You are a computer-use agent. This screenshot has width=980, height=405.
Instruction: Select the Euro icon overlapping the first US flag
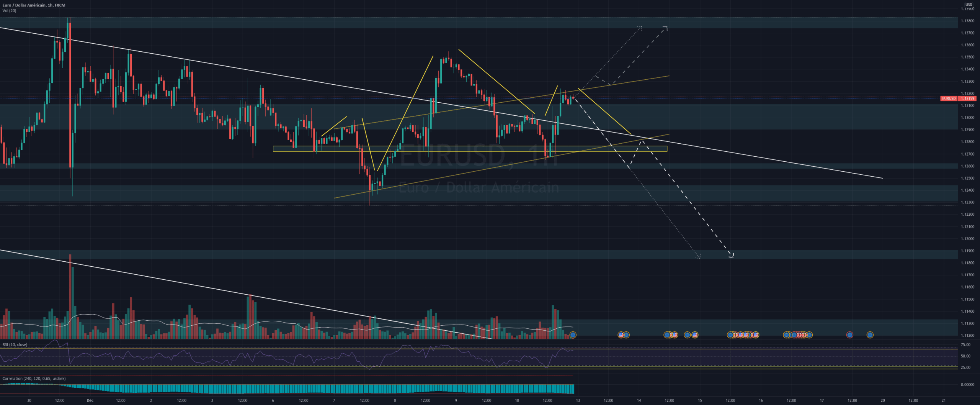point(626,335)
